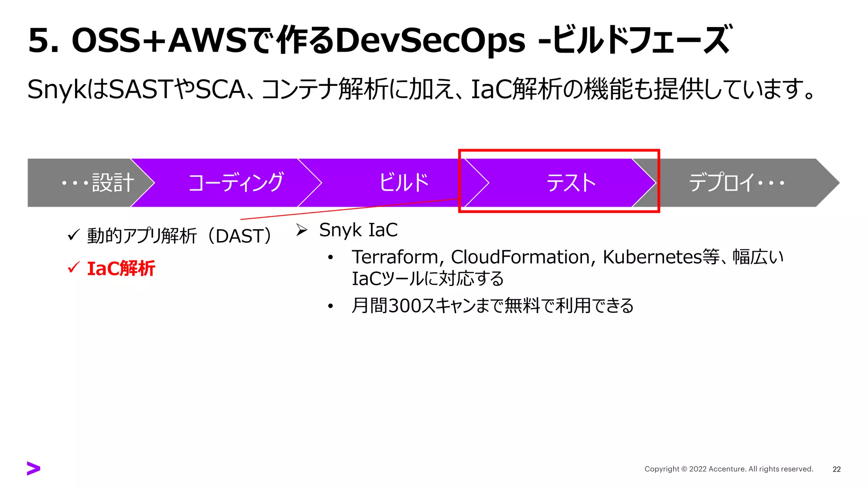
Task: Click the bullet dot before Terraform line
Action: 331,257
